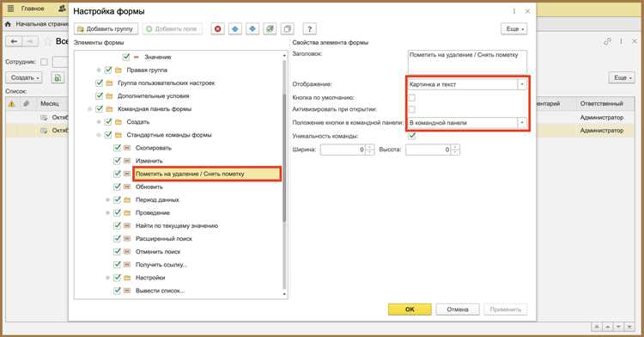Screen dimensions: 644x337
Task: Uncheck the Найти по текущему значению checkbox
Action: pos(117,225)
